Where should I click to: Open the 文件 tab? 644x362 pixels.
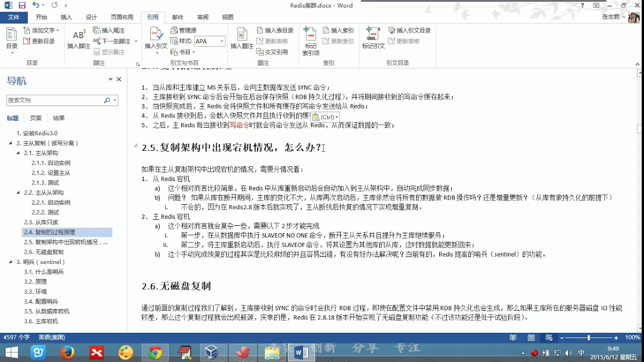tap(14, 17)
